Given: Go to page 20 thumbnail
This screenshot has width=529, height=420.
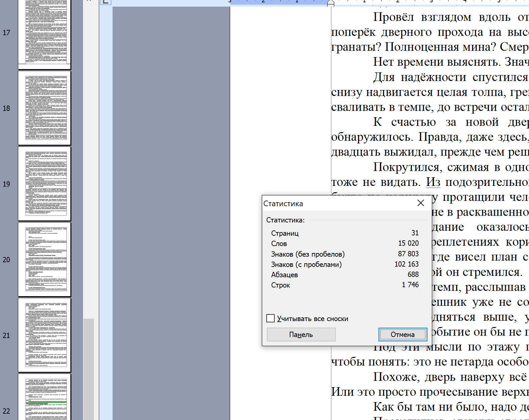Looking at the screenshot, I should coord(44,260).
